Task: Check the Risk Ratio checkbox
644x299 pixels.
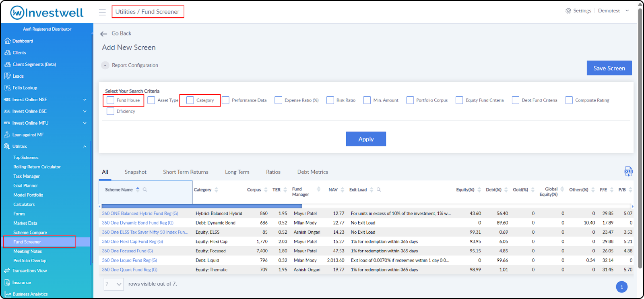Action: tap(330, 100)
